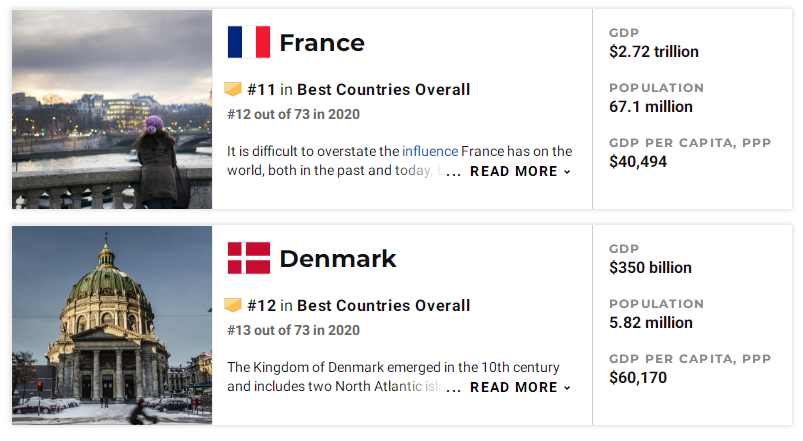This screenshot has width=803, height=441.
Task: Click France's Best Countries Overall ranking
Action: click(x=358, y=90)
